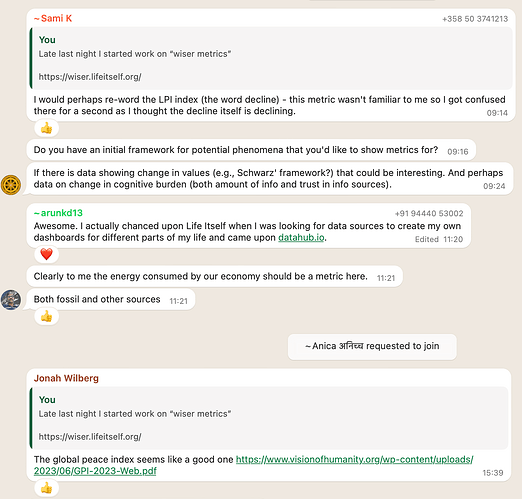Click the Edited label on arunkd13's message
522x499 pixels.
(427, 239)
